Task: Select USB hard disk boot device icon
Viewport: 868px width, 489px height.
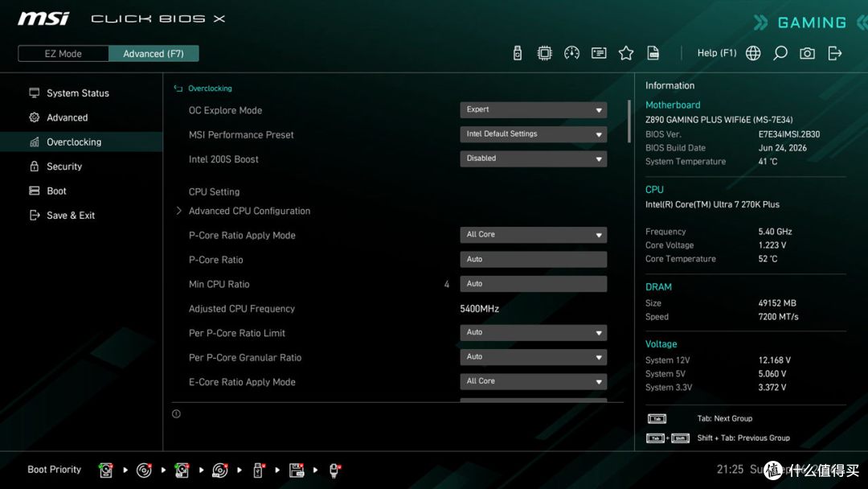Action: [x=182, y=471]
